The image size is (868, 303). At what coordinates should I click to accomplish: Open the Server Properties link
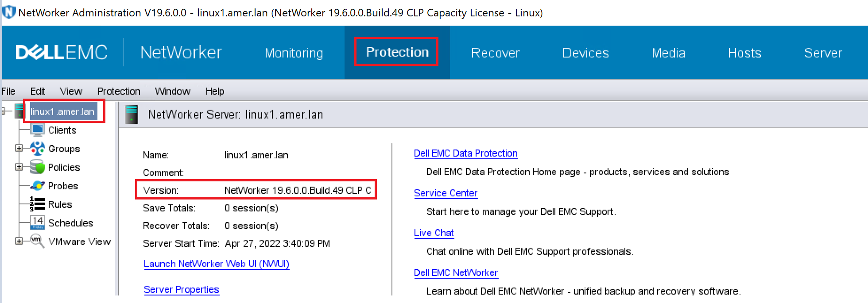click(x=181, y=290)
